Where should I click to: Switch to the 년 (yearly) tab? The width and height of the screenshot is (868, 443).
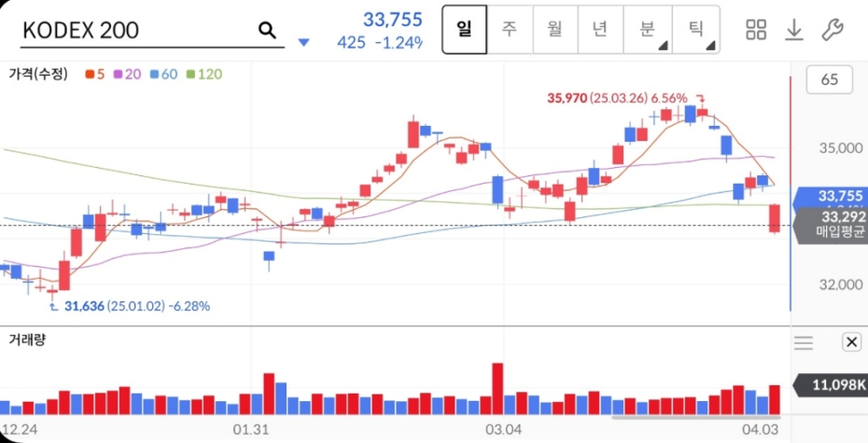tap(600, 30)
